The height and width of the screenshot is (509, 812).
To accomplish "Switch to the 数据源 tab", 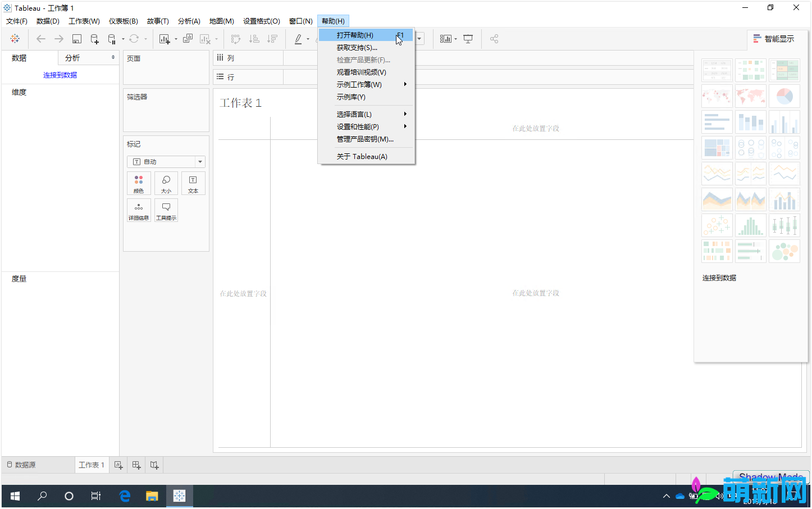I will pyautogui.click(x=21, y=465).
